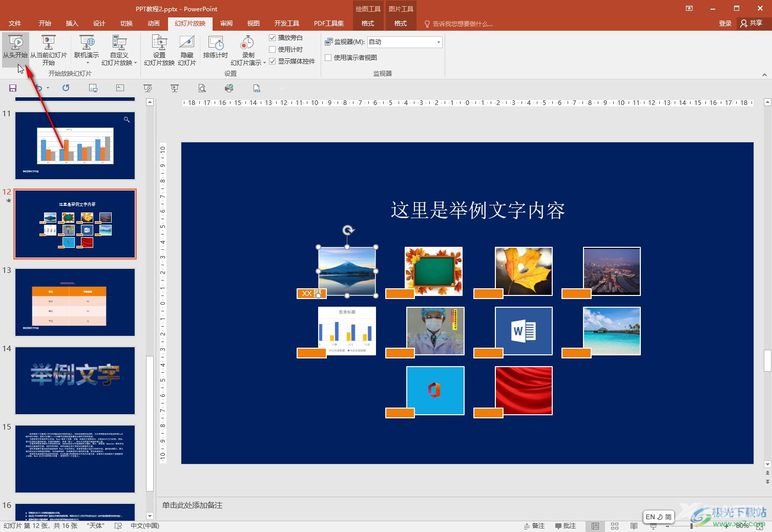772x532 pixels.
Task: Enable Use Timings checkbox (使用计时)
Action: tap(273, 50)
